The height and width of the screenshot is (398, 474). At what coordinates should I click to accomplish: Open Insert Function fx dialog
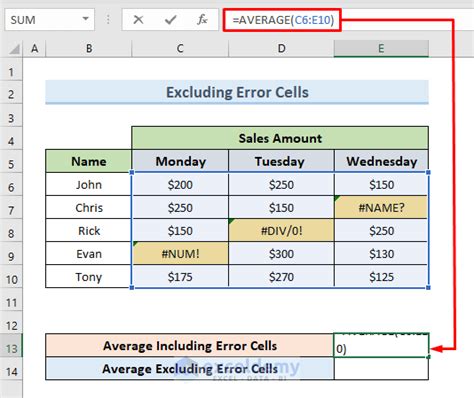202,20
